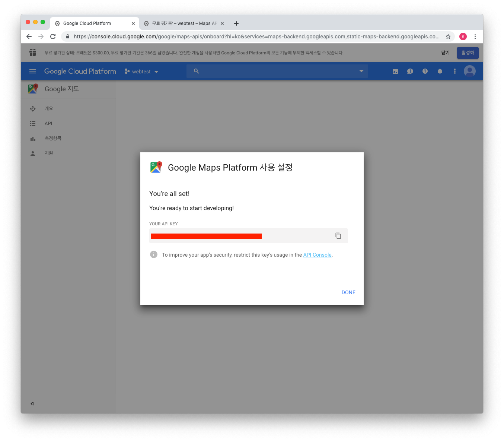
Task: Expand the search bar dropdown arrow
Action: (x=361, y=71)
